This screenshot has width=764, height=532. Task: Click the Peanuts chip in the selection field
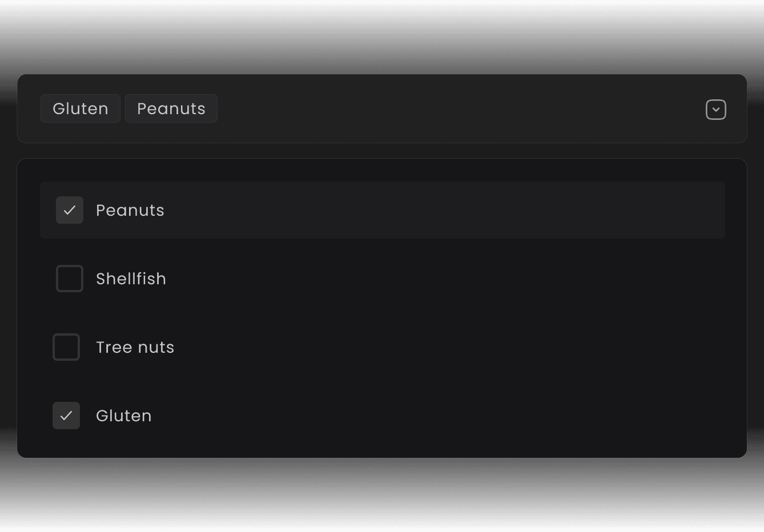pyautogui.click(x=171, y=108)
